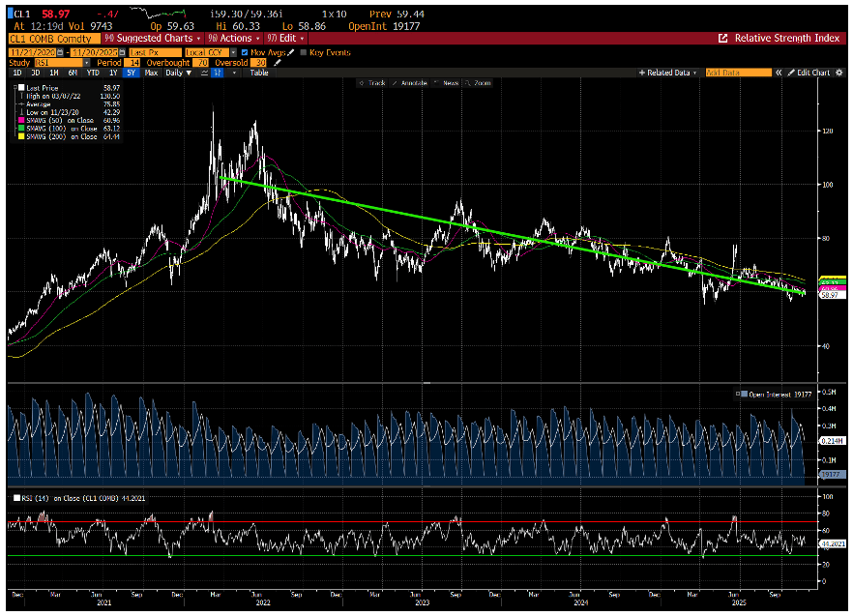
Task: Select the 1D time range
Action: coord(17,73)
